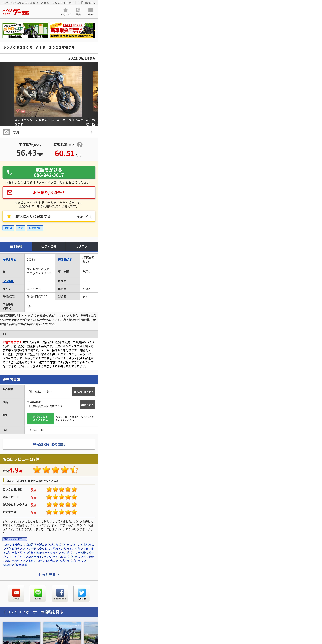Share via メール icon
The height and width of the screenshot is (644, 322).
point(16,594)
